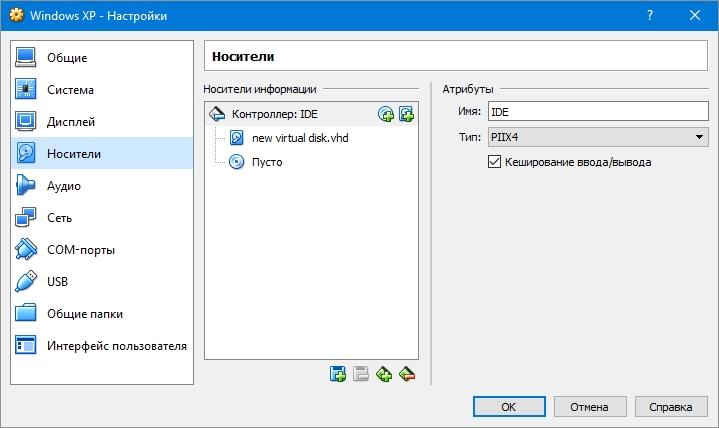This screenshot has width=719, height=428.
Task: Confirm settings with OK button
Action: (509, 407)
